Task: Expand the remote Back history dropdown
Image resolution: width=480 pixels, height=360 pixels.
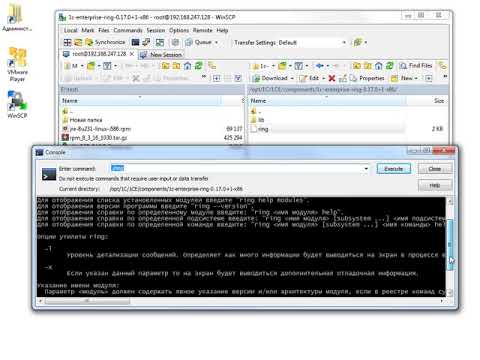Action: tap(328, 66)
